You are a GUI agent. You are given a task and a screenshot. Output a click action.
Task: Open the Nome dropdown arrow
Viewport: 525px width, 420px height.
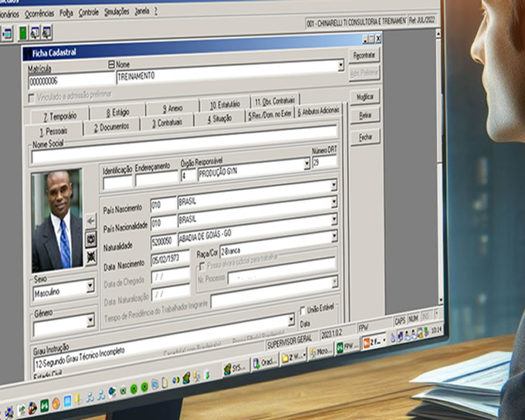(x=340, y=65)
